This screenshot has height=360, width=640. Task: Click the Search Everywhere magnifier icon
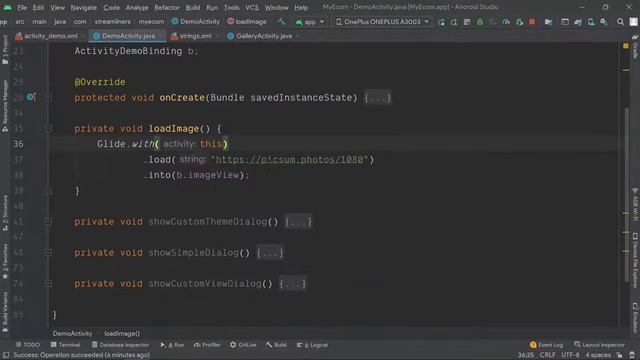pos(620,22)
